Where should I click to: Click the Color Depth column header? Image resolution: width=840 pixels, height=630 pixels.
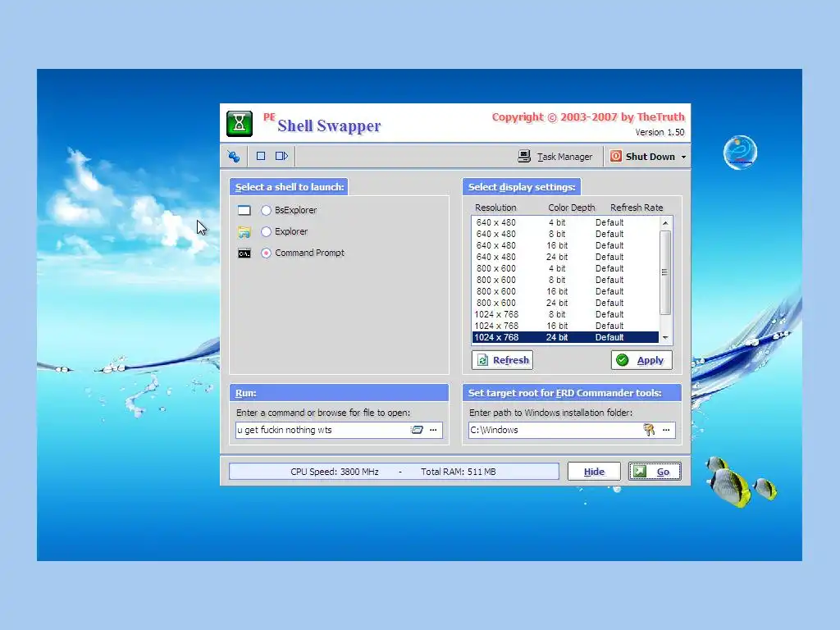[x=572, y=208]
